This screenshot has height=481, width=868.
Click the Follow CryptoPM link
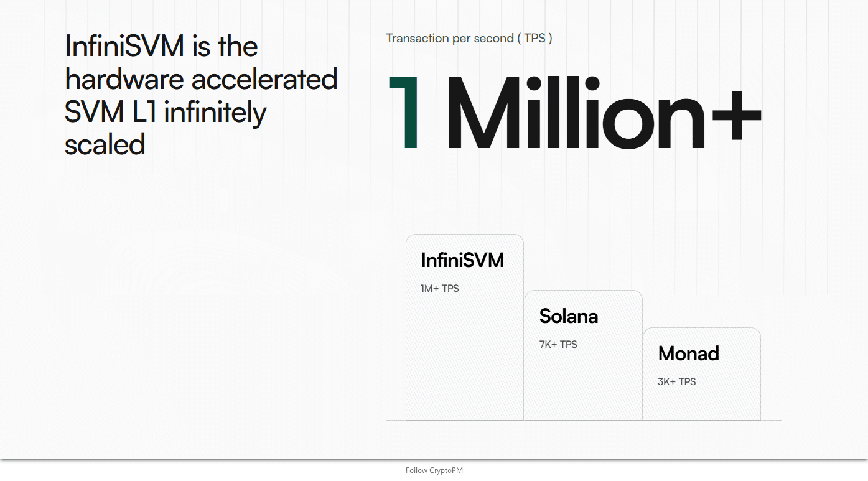434,470
